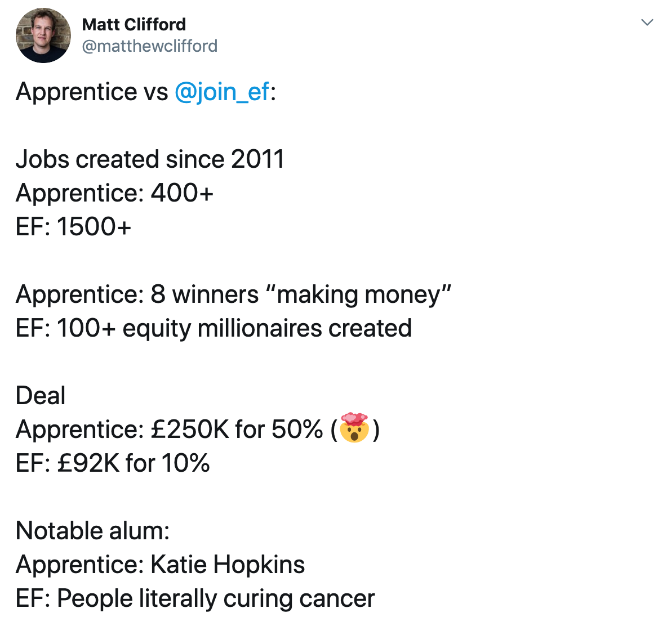Click the text 'Apprentice: 400+'

tap(114, 193)
